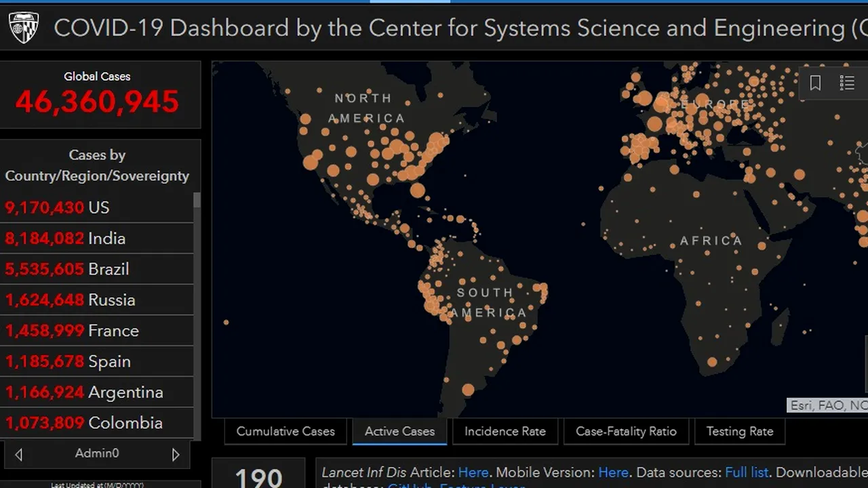This screenshot has width=868, height=488.
Task: Click the left arrow beside Admin0
Action: click(x=19, y=454)
